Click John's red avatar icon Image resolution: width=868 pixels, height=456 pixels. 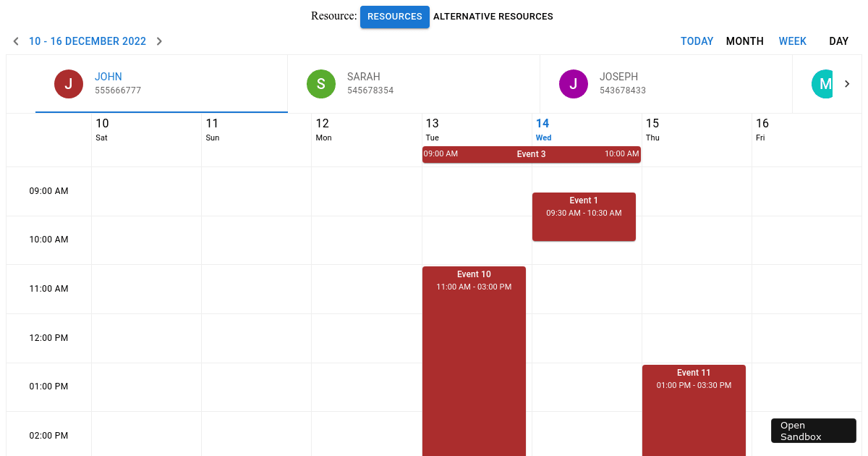69,84
